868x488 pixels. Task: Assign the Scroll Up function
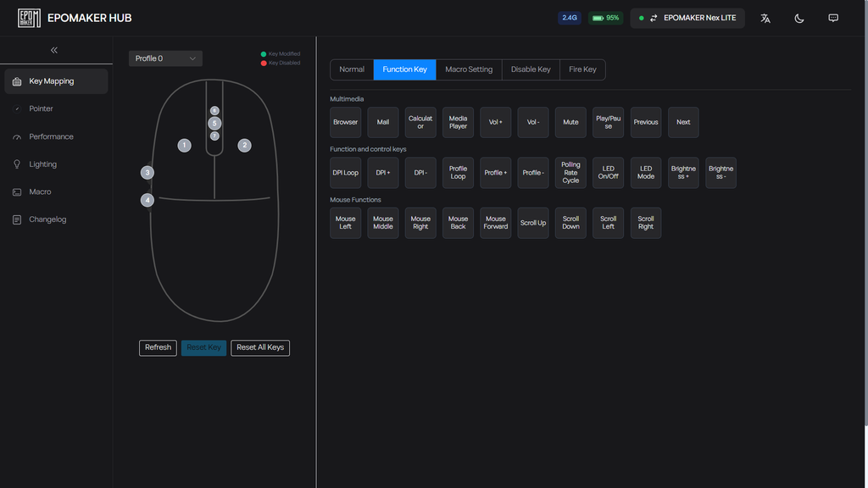coord(533,223)
